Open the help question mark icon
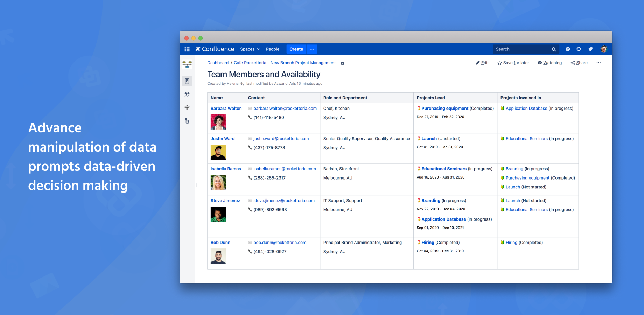The image size is (644, 315). pyautogui.click(x=568, y=49)
